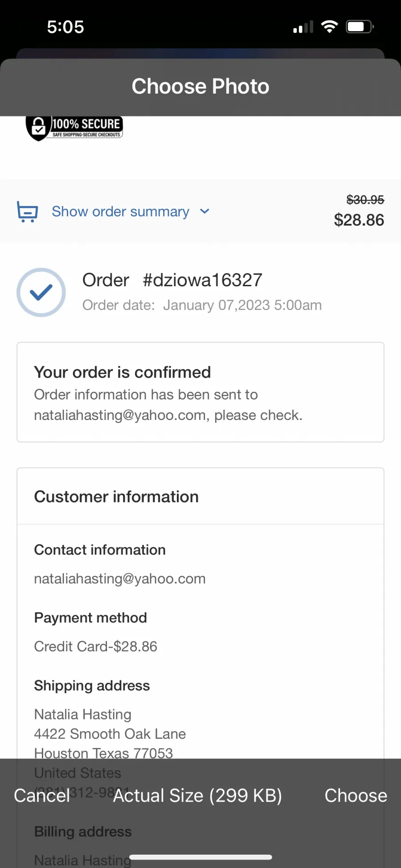Tap the $28.86 order total
The width and height of the screenshot is (401, 868).
(x=359, y=220)
